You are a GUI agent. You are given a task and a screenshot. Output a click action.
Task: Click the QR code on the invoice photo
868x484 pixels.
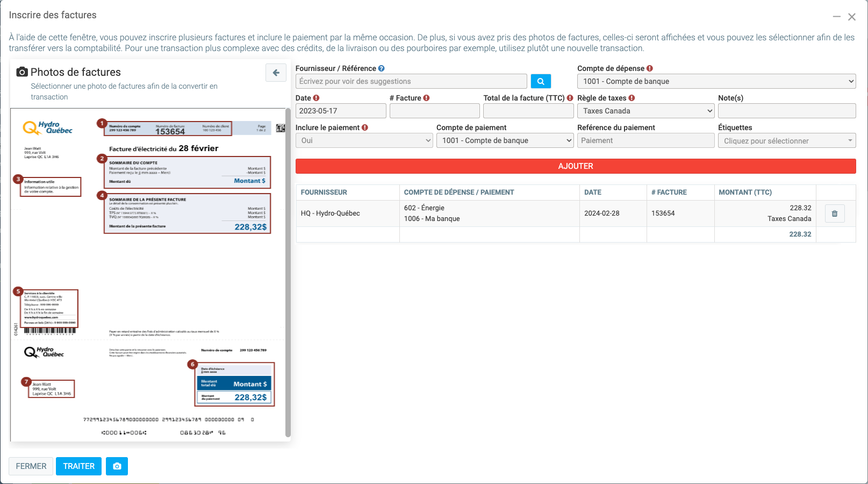(x=280, y=128)
